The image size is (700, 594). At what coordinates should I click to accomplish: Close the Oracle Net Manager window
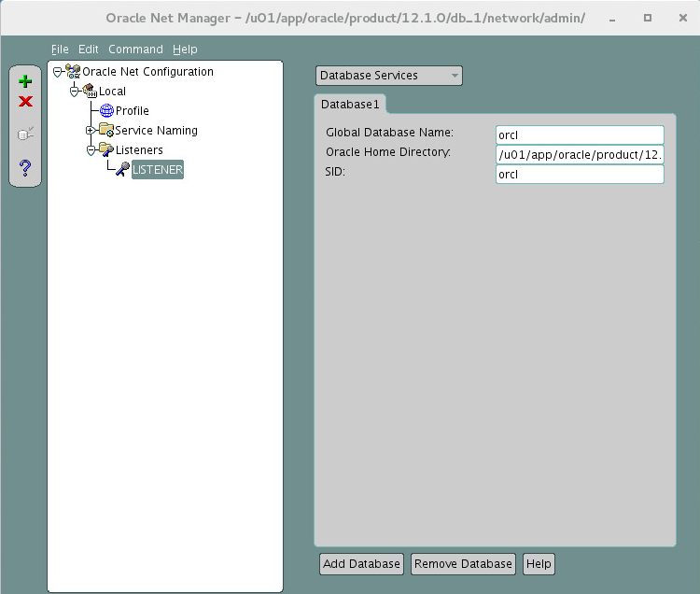682,18
